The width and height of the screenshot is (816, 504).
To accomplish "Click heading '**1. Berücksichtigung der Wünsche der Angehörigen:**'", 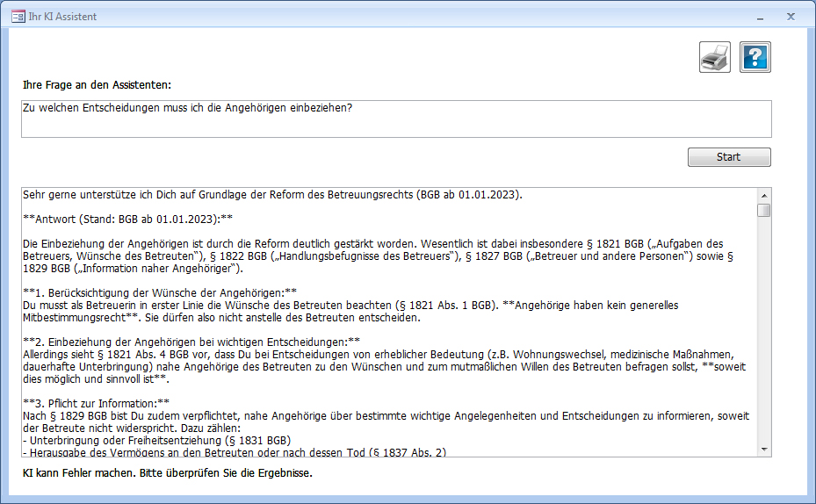I will [x=160, y=293].
